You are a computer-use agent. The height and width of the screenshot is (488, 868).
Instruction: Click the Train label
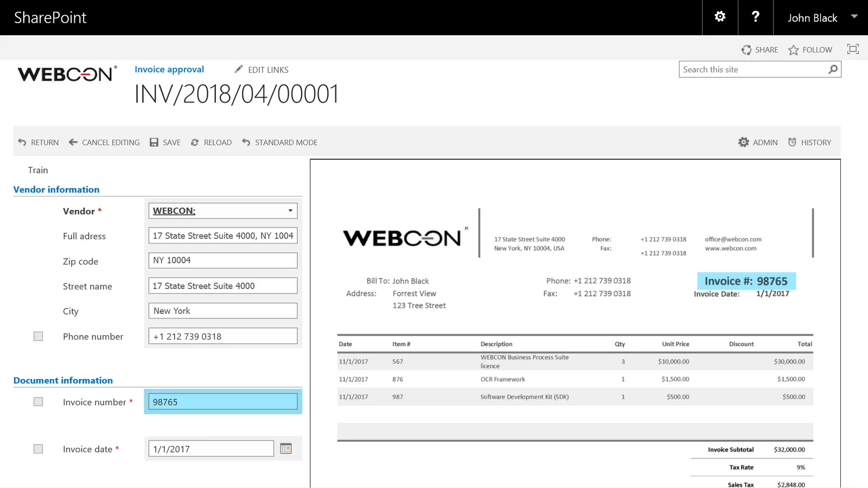(x=38, y=170)
